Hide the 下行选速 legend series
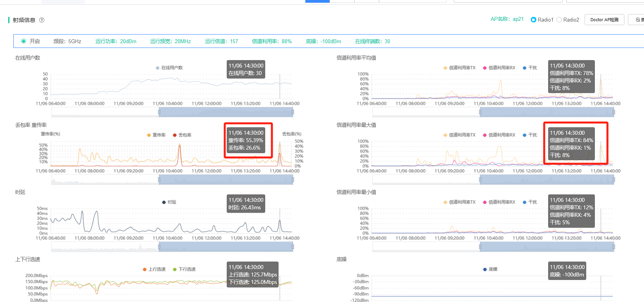This screenshot has height=302, width=644. [184, 269]
